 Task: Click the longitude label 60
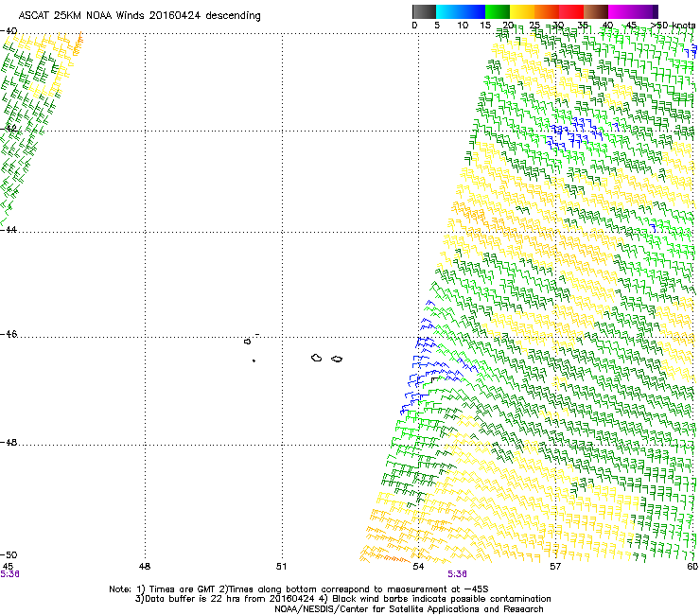[x=692, y=567]
